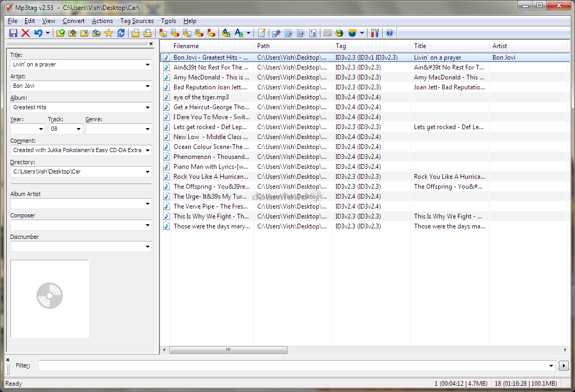Open the Edit menu

point(30,21)
